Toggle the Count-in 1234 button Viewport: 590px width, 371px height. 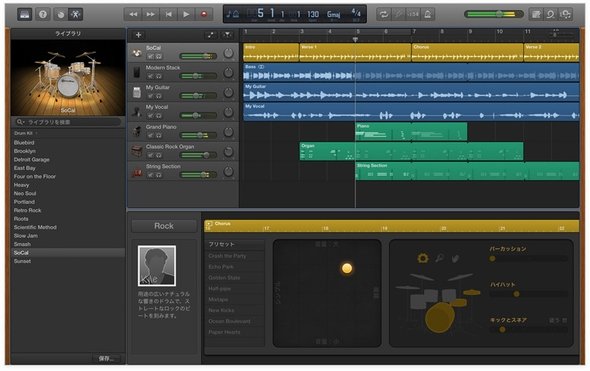(x=413, y=14)
